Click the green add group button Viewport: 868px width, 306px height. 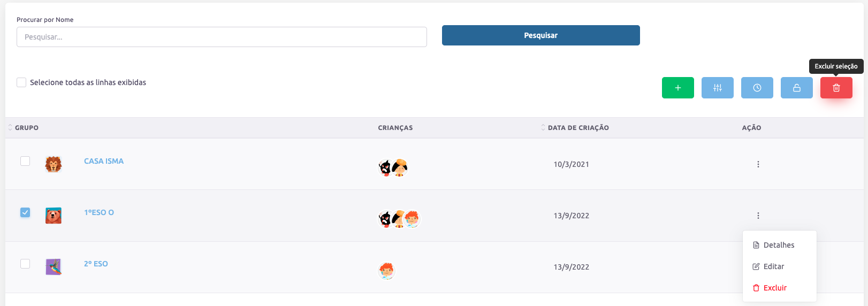pyautogui.click(x=677, y=88)
